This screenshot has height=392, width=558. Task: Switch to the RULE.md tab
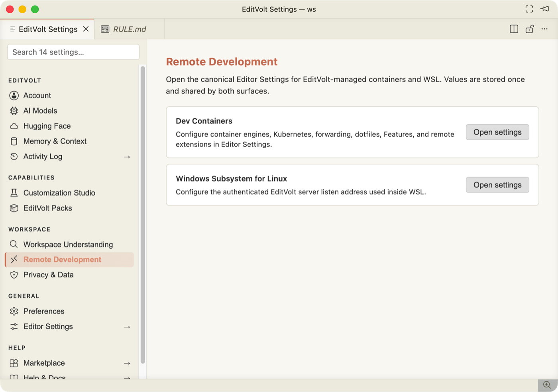(x=129, y=29)
